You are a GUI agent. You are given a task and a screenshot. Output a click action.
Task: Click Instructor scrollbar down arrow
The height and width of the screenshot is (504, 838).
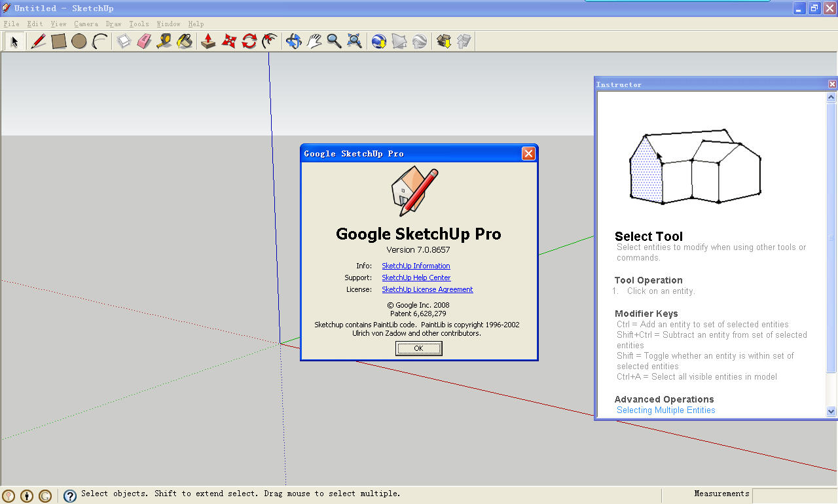click(831, 412)
